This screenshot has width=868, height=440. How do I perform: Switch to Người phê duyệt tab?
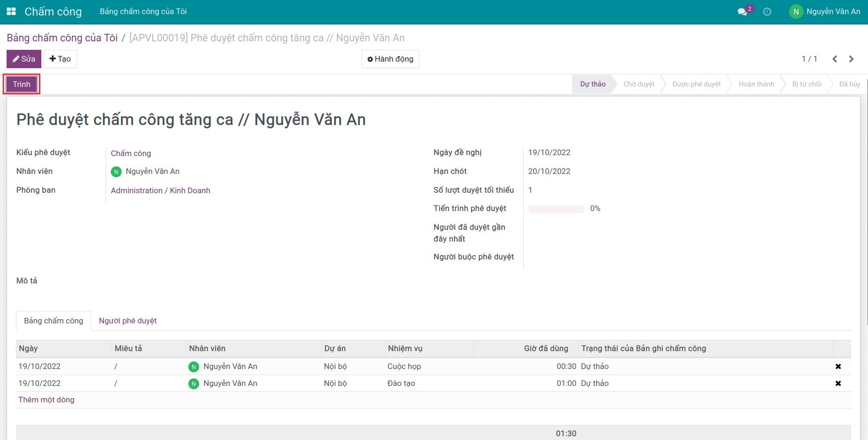pyautogui.click(x=128, y=321)
